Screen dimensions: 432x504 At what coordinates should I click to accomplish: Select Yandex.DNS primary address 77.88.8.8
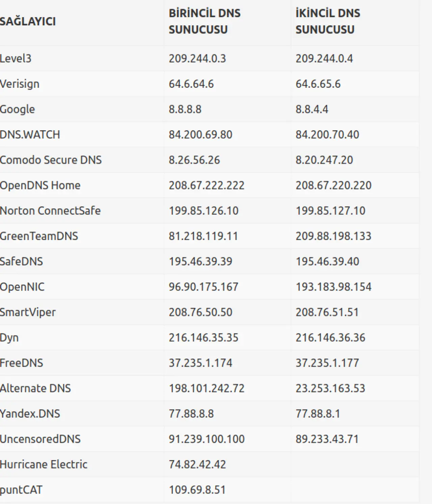[x=191, y=414]
